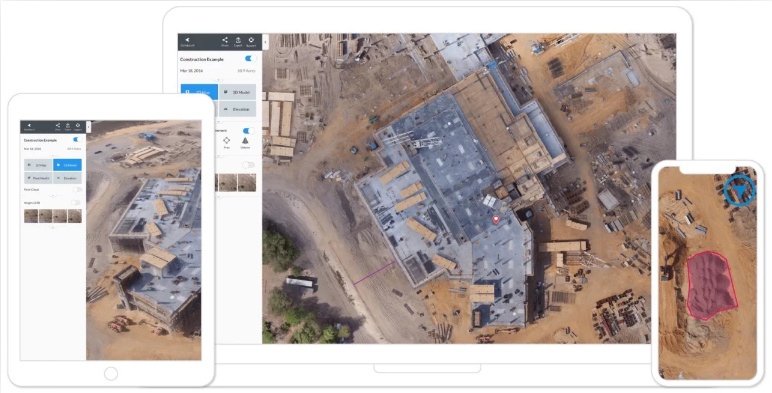Toggle Construction Example switch on laptop
This screenshot has width=772, height=393.
pos(250,59)
